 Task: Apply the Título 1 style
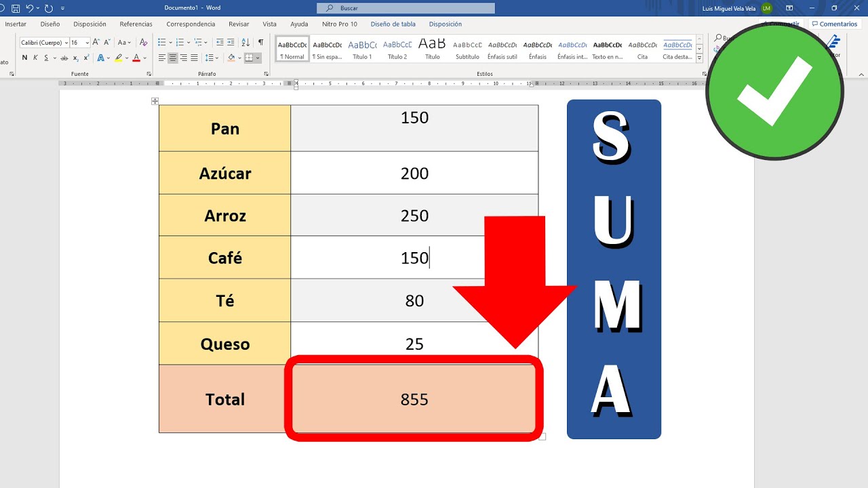coord(361,47)
